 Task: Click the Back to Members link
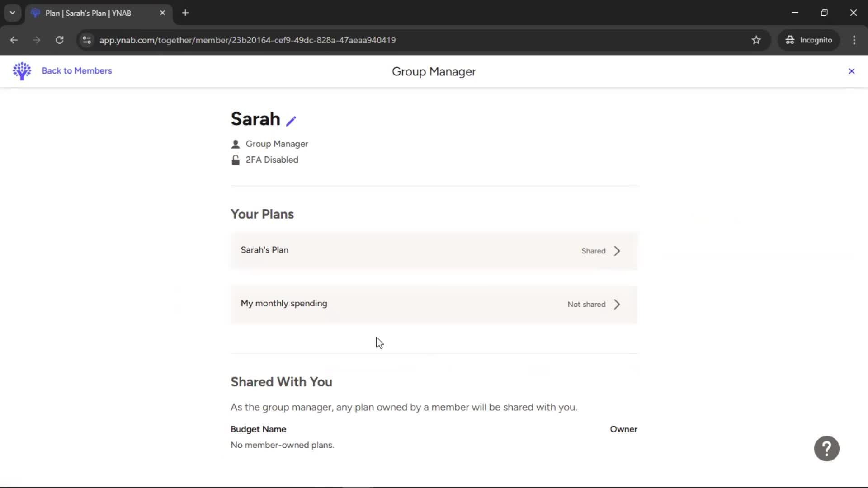(77, 71)
